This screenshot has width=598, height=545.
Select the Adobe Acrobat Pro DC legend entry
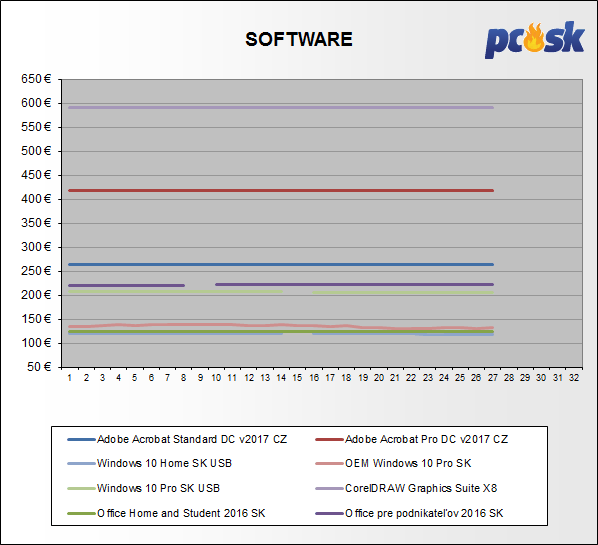point(412,439)
